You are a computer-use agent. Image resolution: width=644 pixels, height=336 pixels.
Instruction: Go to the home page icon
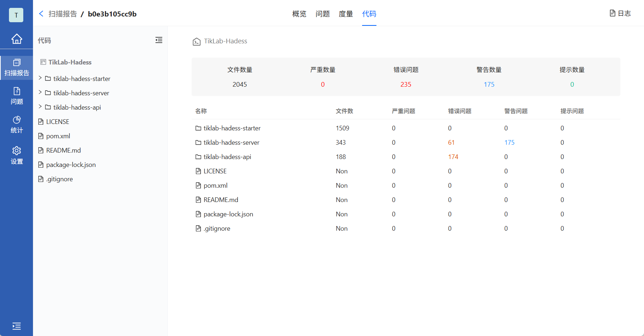16,39
